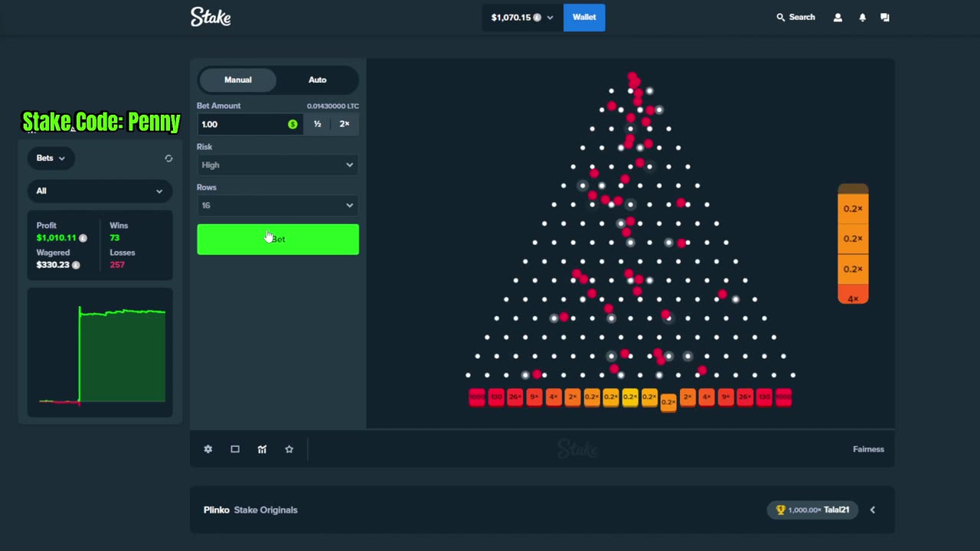The image size is (980, 551).
Task: Toggle theatre mode rectangle icon
Action: point(235,449)
